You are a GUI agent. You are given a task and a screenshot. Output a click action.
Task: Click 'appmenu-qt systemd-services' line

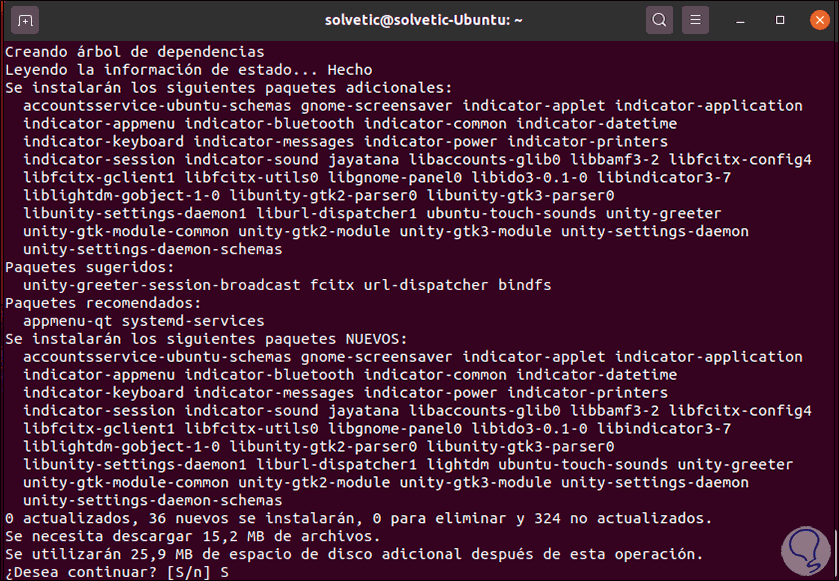(144, 321)
